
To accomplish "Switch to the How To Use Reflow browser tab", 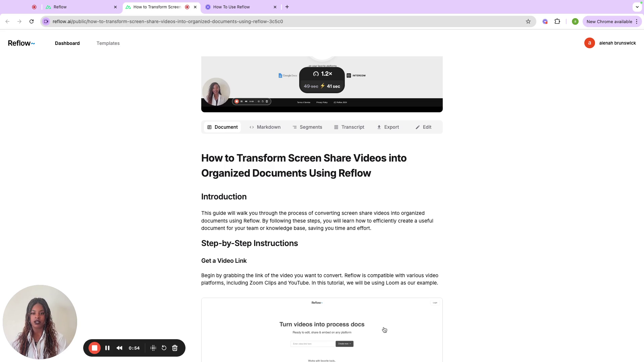I will pyautogui.click(x=231, y=7).
